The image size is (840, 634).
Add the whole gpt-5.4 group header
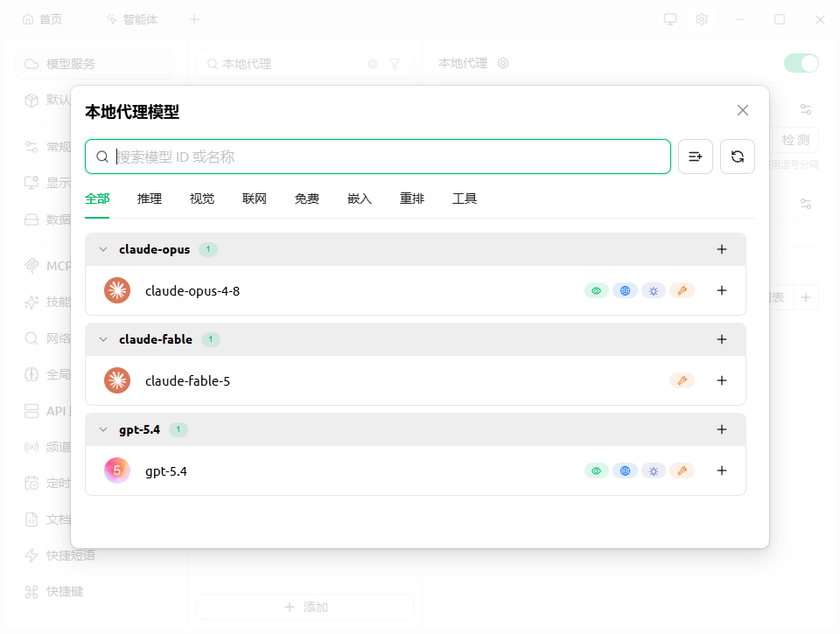point(722,429)
